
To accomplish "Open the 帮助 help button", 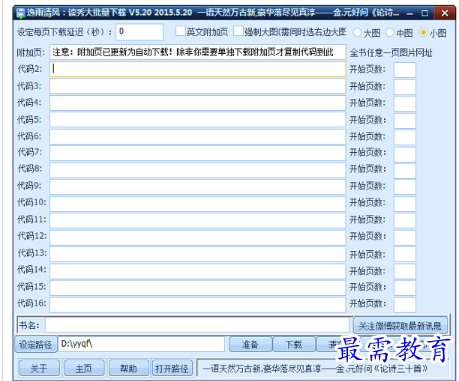I will click(x=128, y=368).
